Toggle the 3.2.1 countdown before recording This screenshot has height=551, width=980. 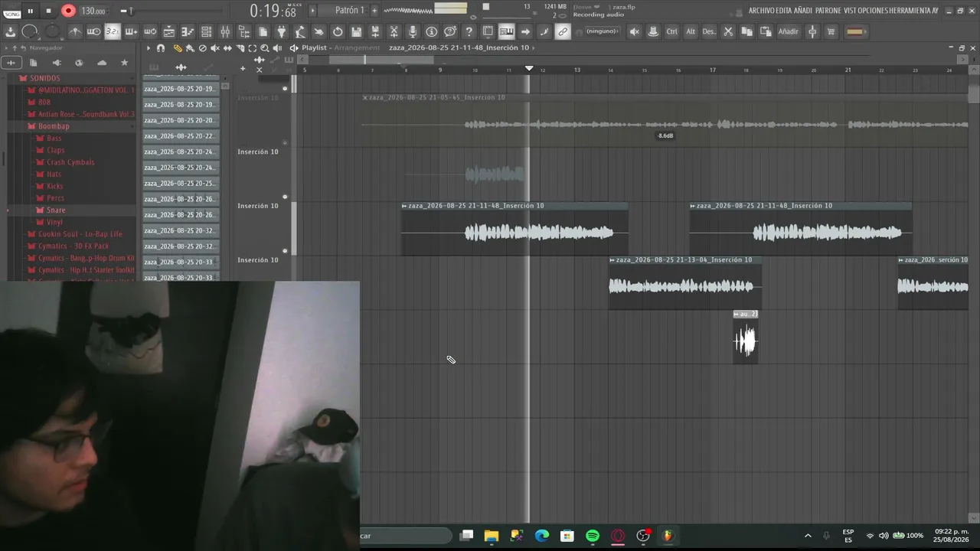tap(113, 31)
